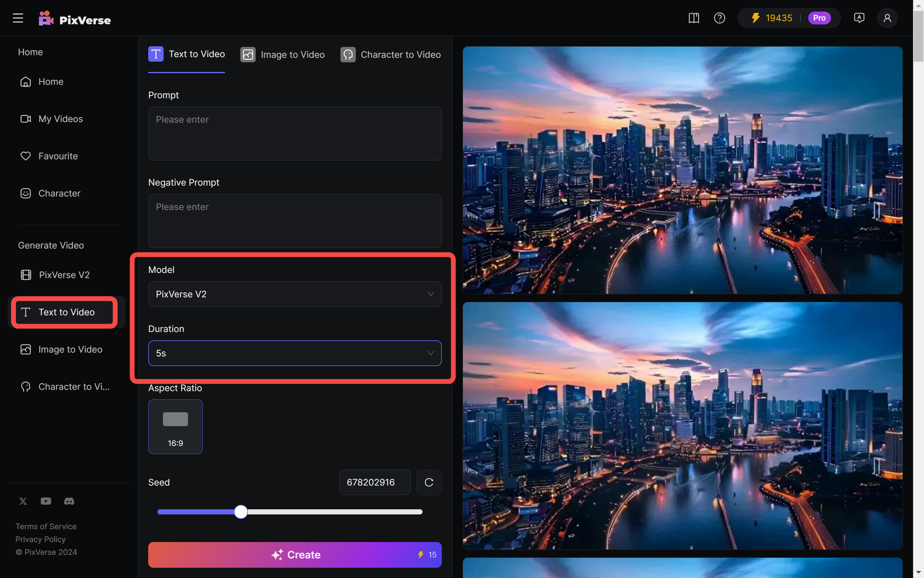Select Text to Video in the sidebar
Viewport: 924px width, 578px height.
click(x=67, y=313)
